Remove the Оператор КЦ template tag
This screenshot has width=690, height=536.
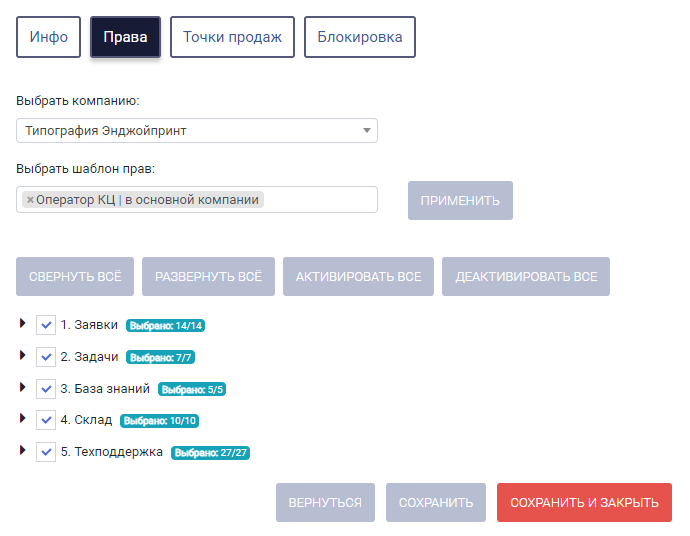pos(30,200)
